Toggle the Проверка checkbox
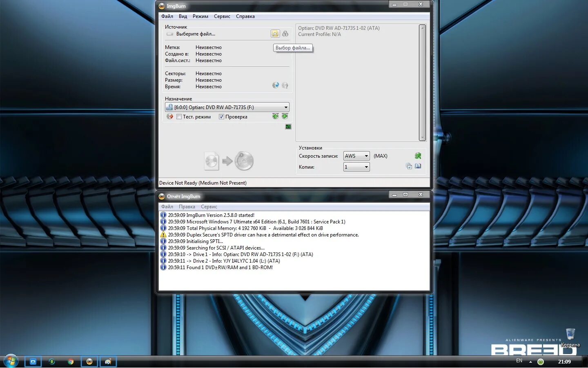Screen dimensions: 588x368 coord(221,117)
